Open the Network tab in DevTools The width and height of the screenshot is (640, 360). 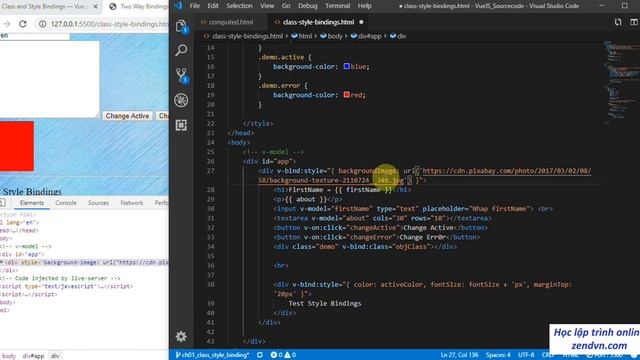(132, 203)
